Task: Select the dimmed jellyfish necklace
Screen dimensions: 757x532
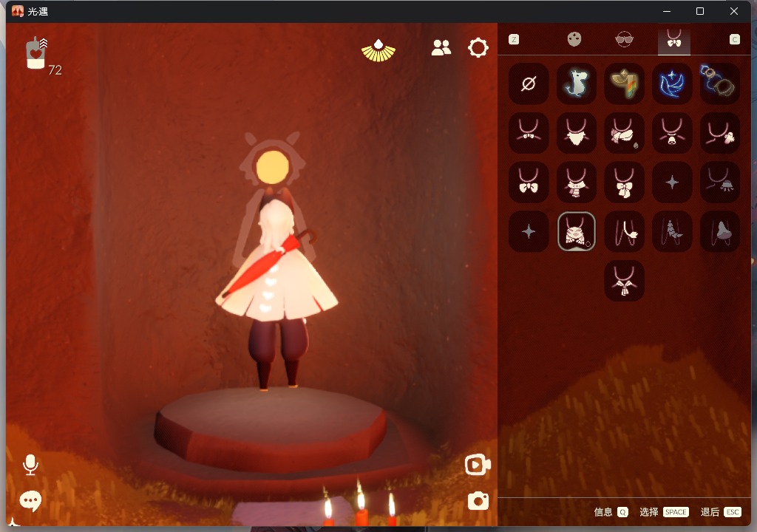Action: [x=720, y=182]
